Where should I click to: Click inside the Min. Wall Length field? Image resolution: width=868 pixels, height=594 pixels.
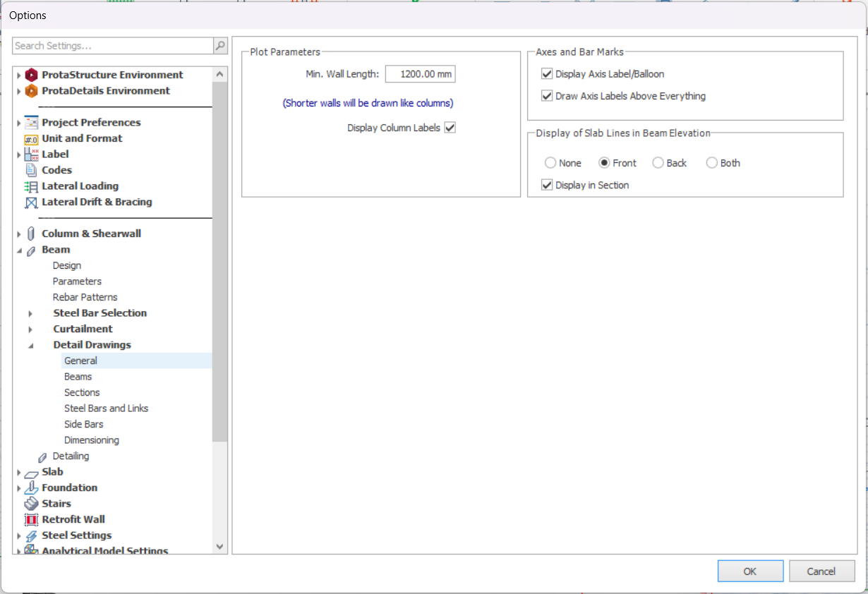[x=420, y=73]
